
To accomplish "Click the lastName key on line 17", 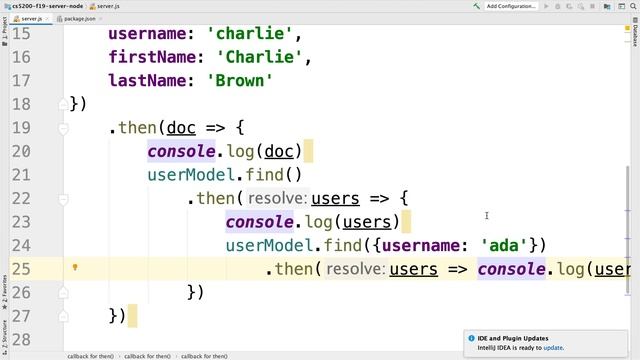I will coord(147,80).
